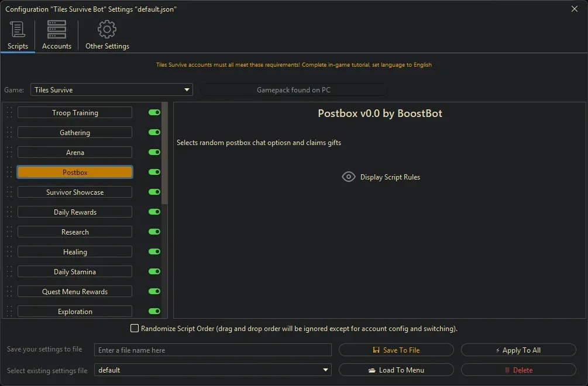Open the Accounts server icon
The height and width of the screenshot is (386, 588).
(x=57, y=29)
